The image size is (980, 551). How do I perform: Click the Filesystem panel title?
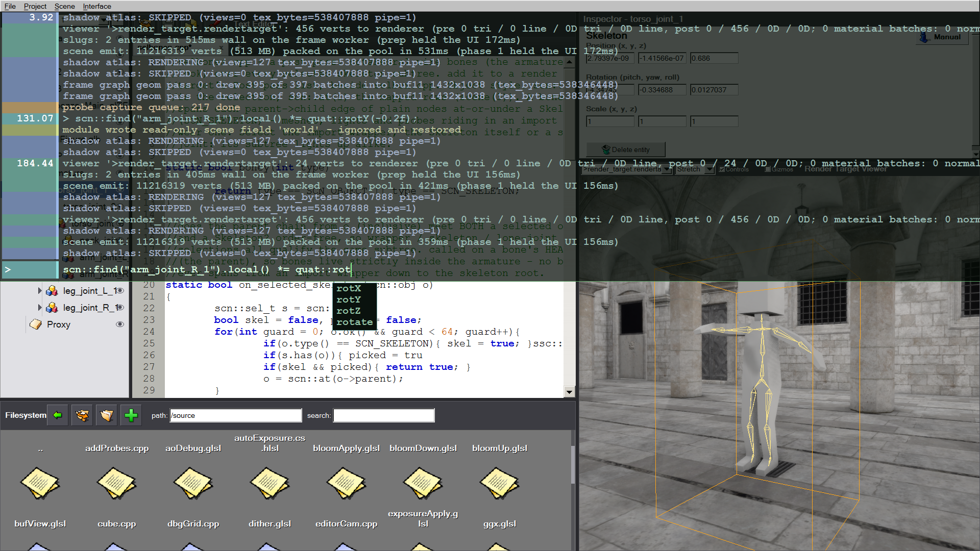point(26,415)
